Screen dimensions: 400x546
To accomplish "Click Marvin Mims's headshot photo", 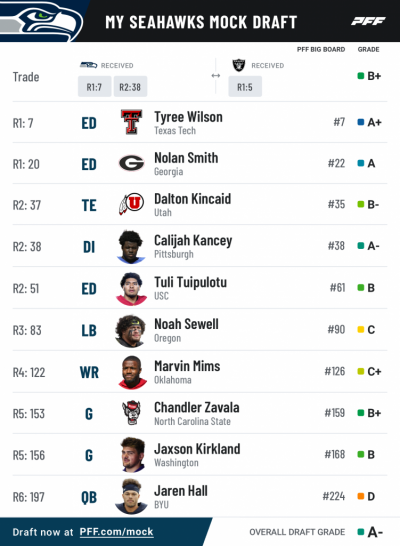I will (132, 372).
